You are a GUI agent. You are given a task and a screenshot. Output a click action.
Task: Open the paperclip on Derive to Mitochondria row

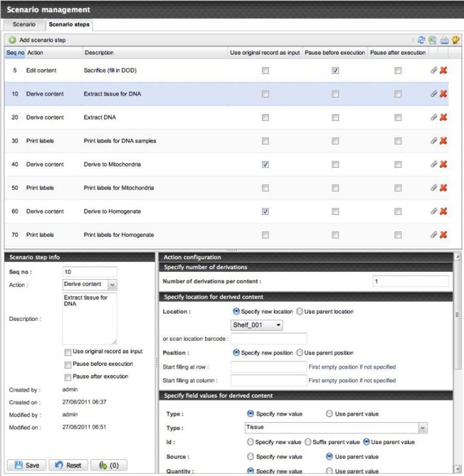point(433,164)
